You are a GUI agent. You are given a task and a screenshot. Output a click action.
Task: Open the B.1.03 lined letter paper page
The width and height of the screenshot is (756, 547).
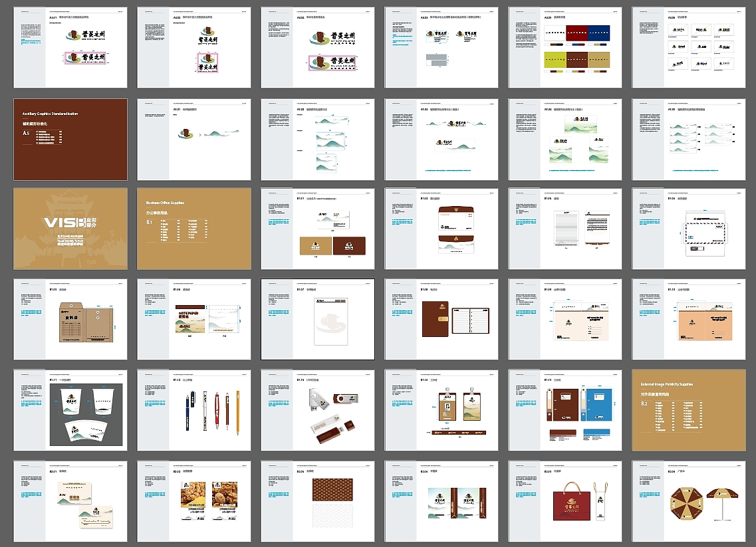[565, 229]
